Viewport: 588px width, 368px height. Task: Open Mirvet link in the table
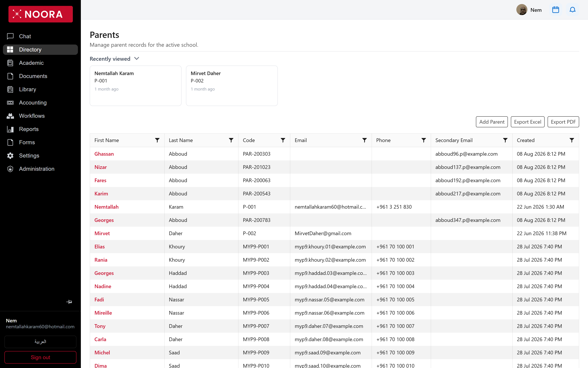tap(102, 233)
